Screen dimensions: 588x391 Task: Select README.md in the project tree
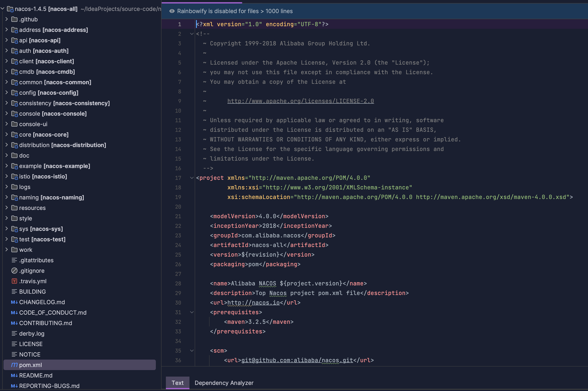pos(79,375)
